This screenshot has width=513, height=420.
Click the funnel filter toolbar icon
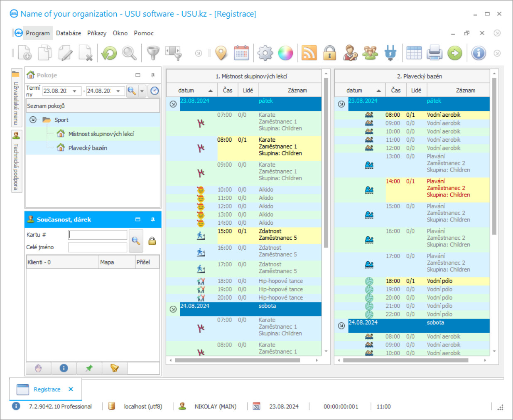pyautogui.click(x=153, y=53)
